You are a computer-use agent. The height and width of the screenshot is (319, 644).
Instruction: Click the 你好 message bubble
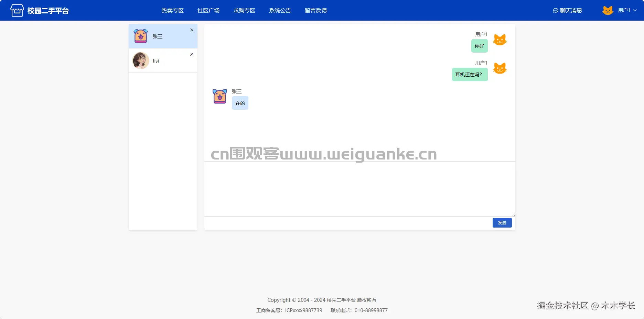[480, 46]
